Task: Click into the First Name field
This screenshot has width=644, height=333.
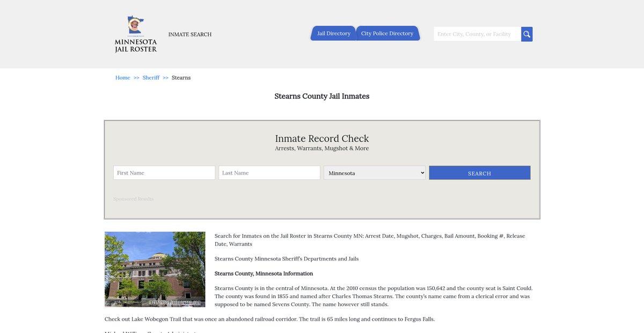Action: click(164, 173)
